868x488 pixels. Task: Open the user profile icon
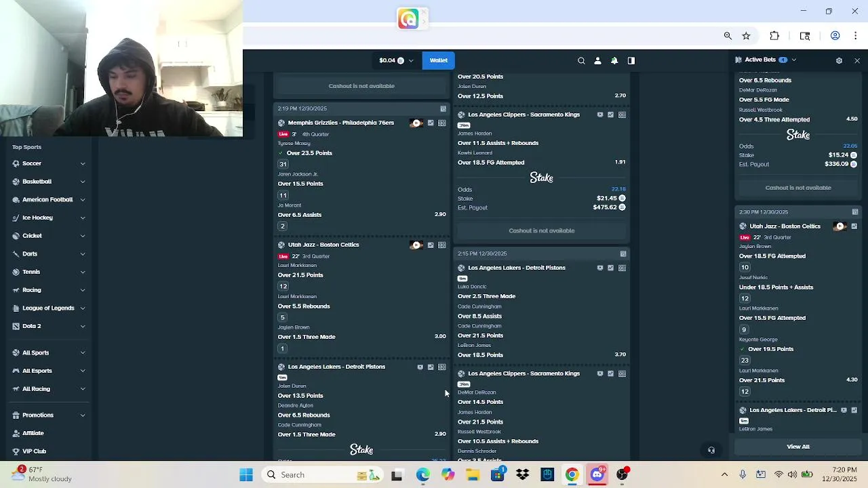597,60
